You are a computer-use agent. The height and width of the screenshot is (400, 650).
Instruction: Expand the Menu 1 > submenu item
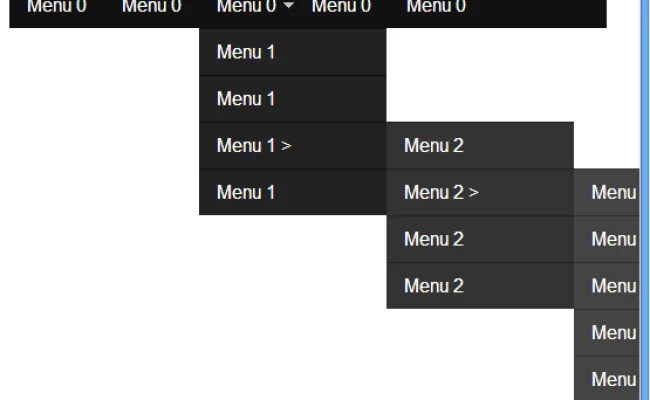pyautogui.click(x=293, y=145)
